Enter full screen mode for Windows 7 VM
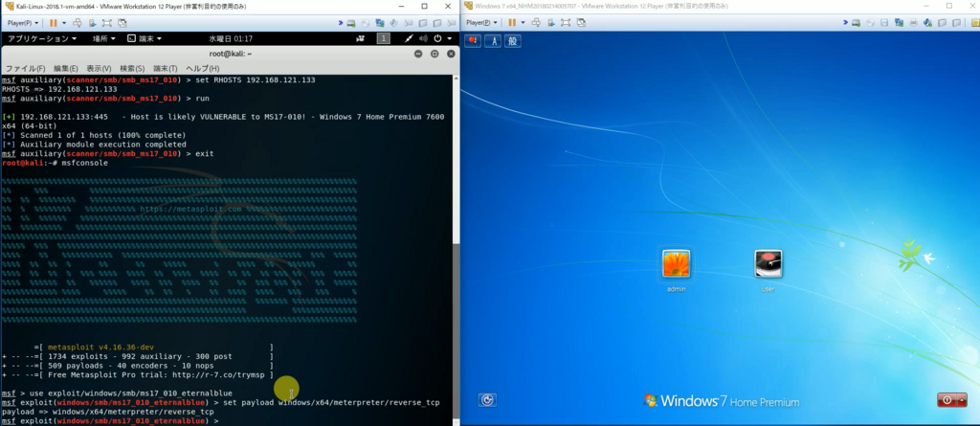980x426 pixels. click(567, 23)
